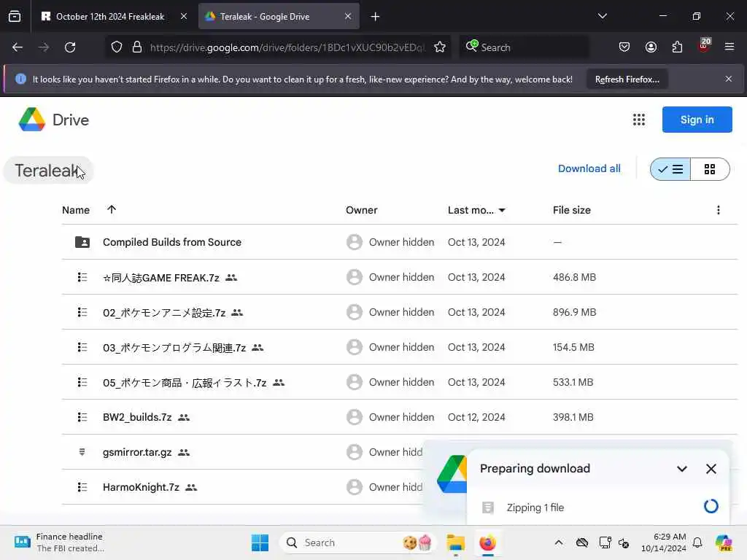Select archive icon for 02_ポケモンアニメ設定.7z
Viewport: 747px width, 560px height.
tap(82, 312)
